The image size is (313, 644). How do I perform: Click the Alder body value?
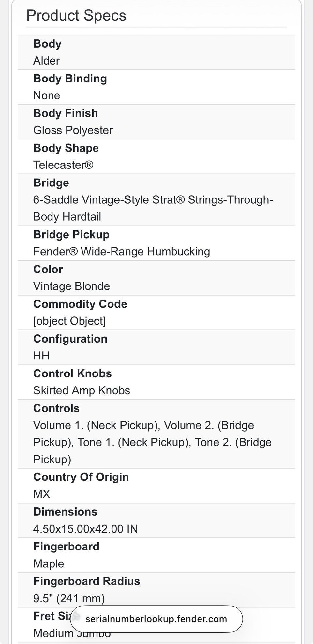pos(46,61)
